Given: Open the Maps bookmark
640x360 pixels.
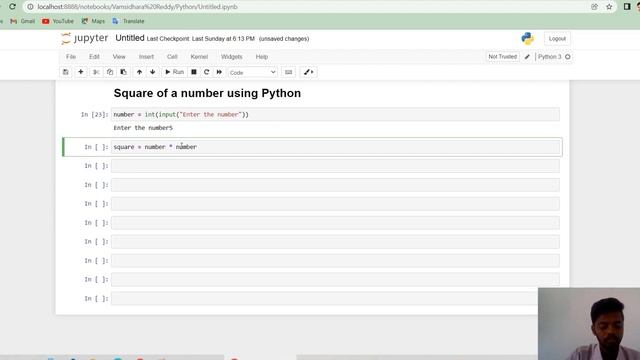Looking at the screenshot, I should coord(93,21).
